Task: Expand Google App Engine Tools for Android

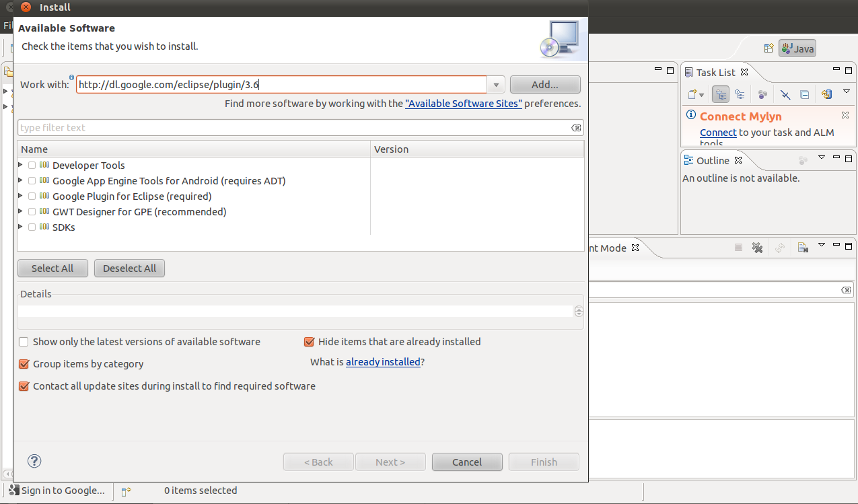Action: pyautogui.click(x=22, y=180)
